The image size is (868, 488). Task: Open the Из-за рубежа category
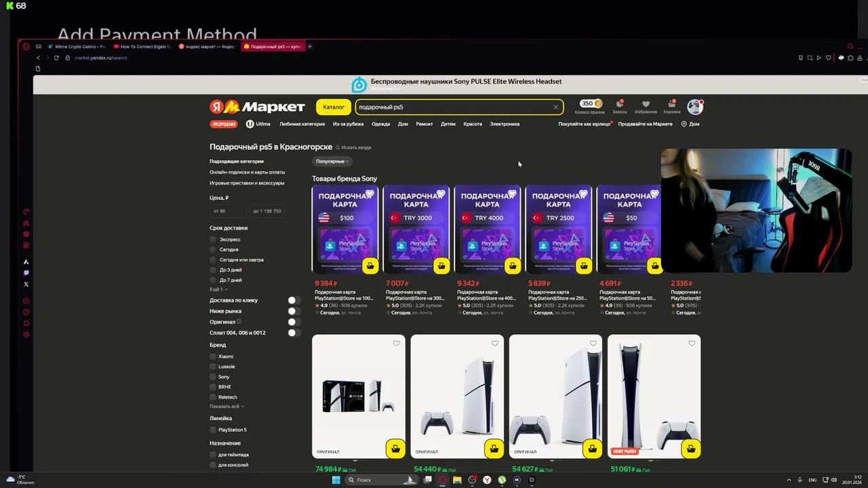[x=348, y=124]
